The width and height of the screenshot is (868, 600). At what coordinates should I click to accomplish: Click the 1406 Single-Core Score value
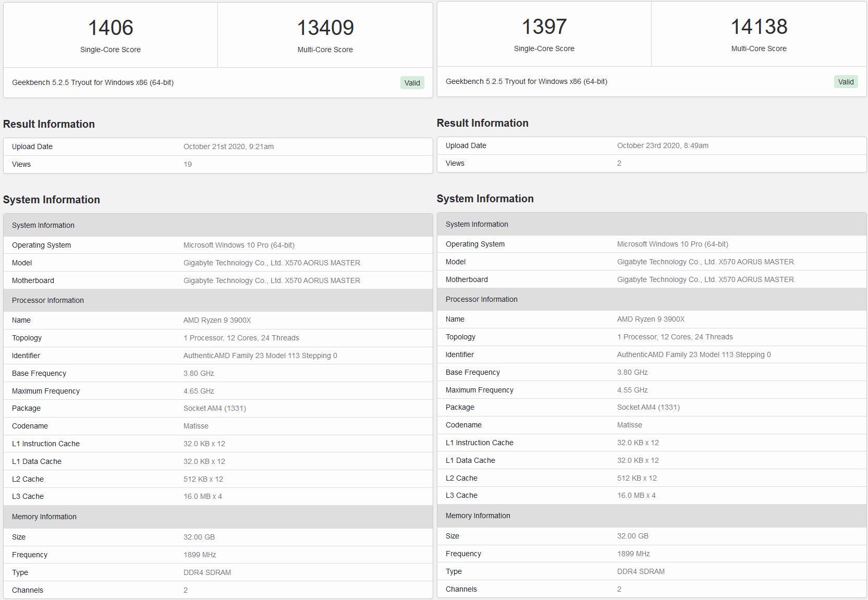pyautogui.click(x=111, y=28)
